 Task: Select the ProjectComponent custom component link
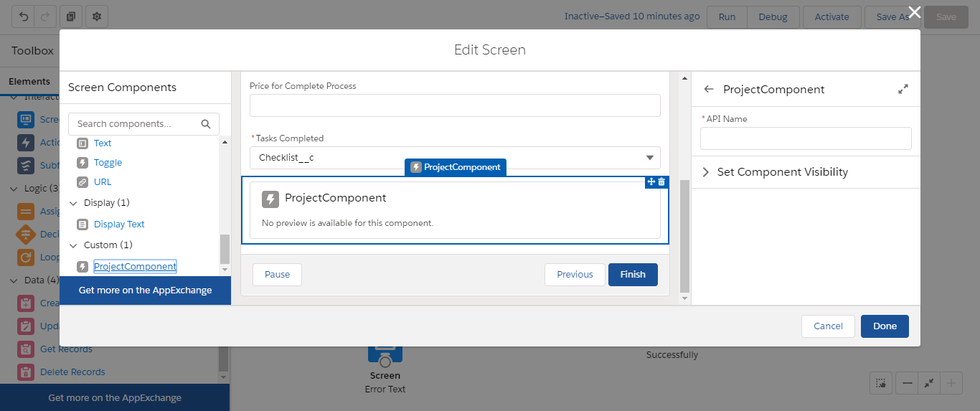point(135,267)
